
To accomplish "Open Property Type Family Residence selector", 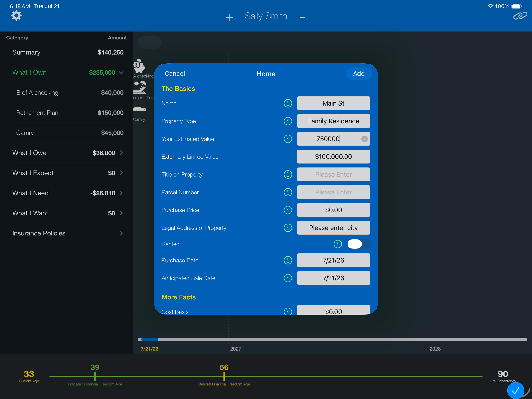I will [x=333, y=121].
